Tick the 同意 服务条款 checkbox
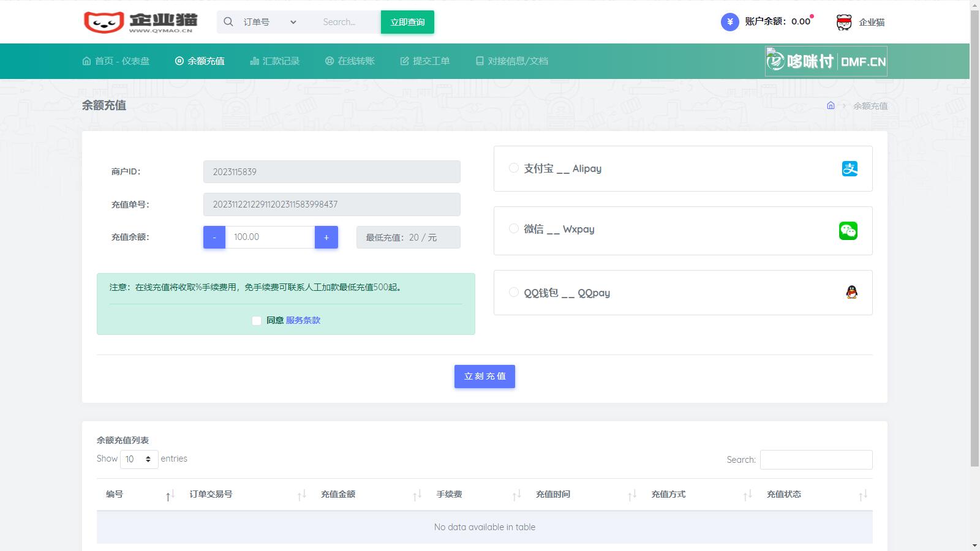 [257, 321]
